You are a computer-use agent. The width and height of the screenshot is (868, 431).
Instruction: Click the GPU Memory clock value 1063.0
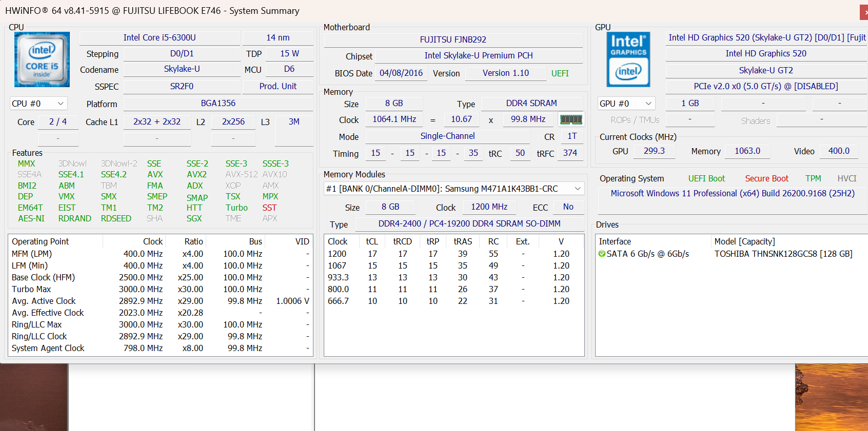pyautogui.click(x=747, y=151)
